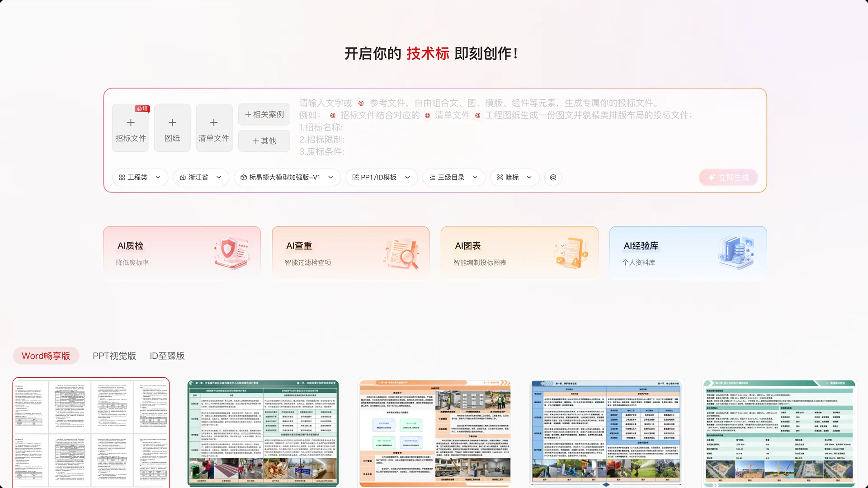Open AI经验库 database icon card
This screenshot has width=868, height=488.
click(688, 253)
